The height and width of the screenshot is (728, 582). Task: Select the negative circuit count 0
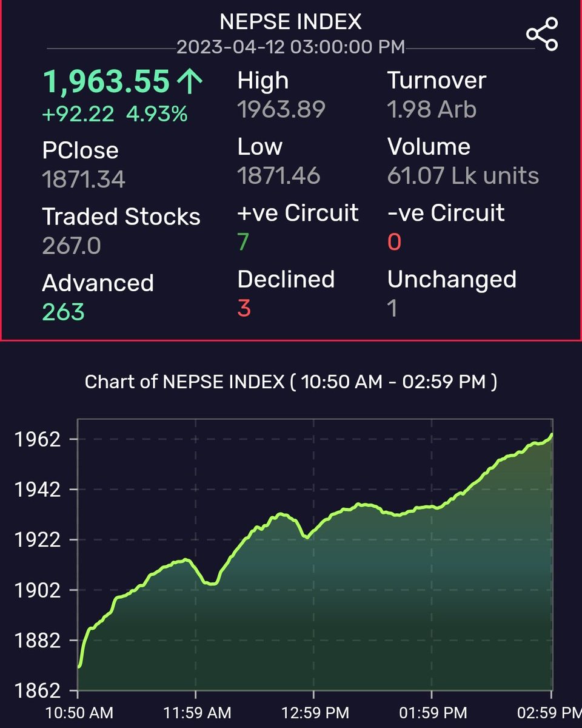[394, 242]
